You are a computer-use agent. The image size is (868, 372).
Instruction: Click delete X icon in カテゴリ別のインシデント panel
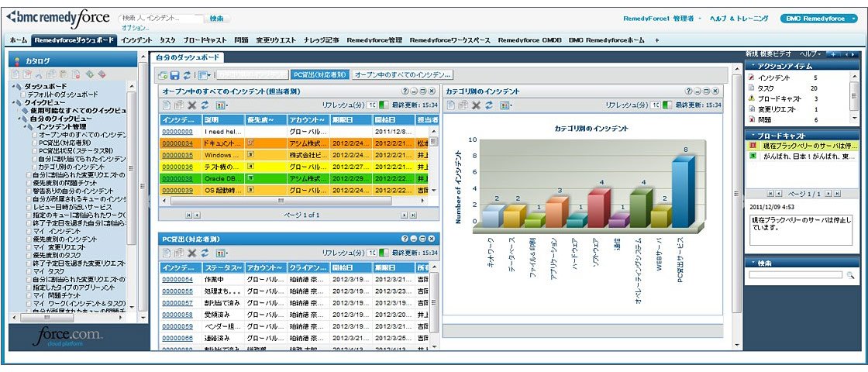(476, 105)
